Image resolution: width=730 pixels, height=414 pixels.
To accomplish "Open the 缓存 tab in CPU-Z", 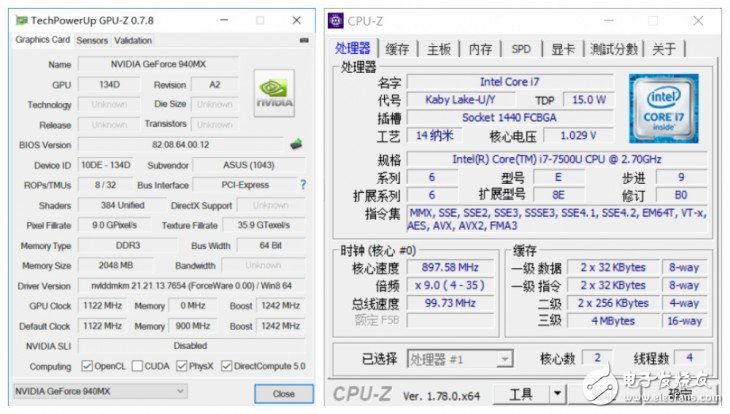I will coord(397,49).
